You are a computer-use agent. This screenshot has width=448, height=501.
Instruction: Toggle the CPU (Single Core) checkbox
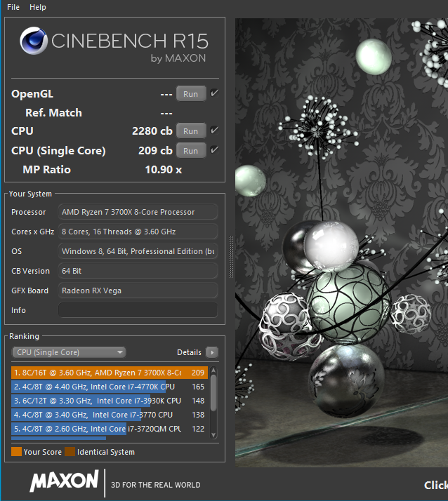point(214,150)
